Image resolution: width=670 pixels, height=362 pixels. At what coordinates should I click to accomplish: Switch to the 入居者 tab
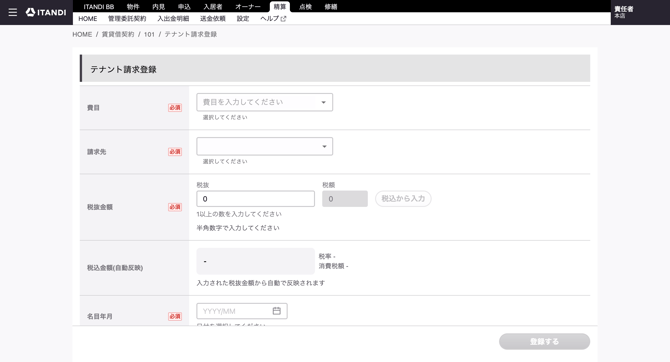[213, 7]
